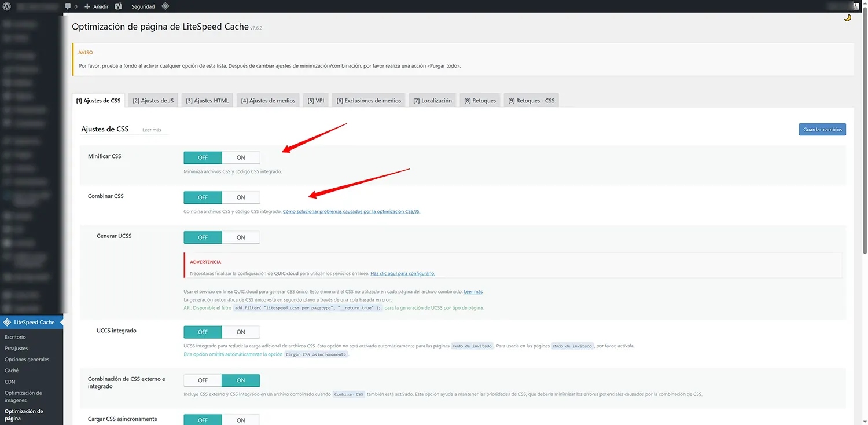
Task: Click the Añadir plus icon in the admin bar
Action: [87, 6]
